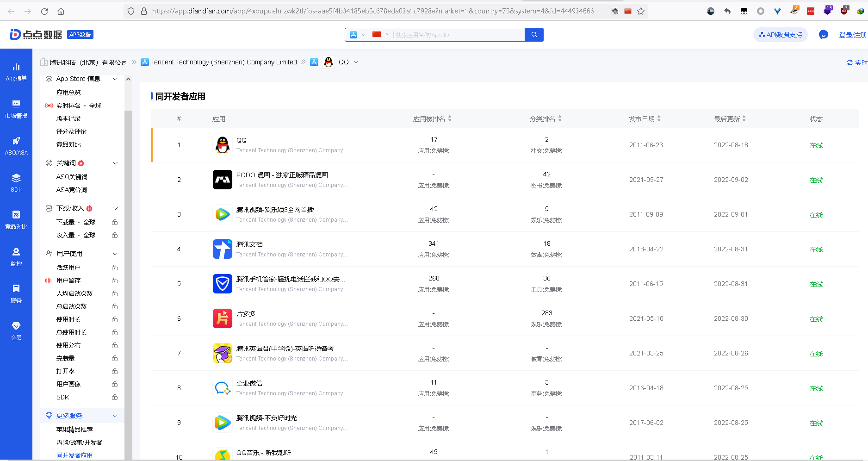This screenshot has height=461, width=868.
Task: Open the QQ app switcher dropdown in breadcrumb
Action: [356, 62]
